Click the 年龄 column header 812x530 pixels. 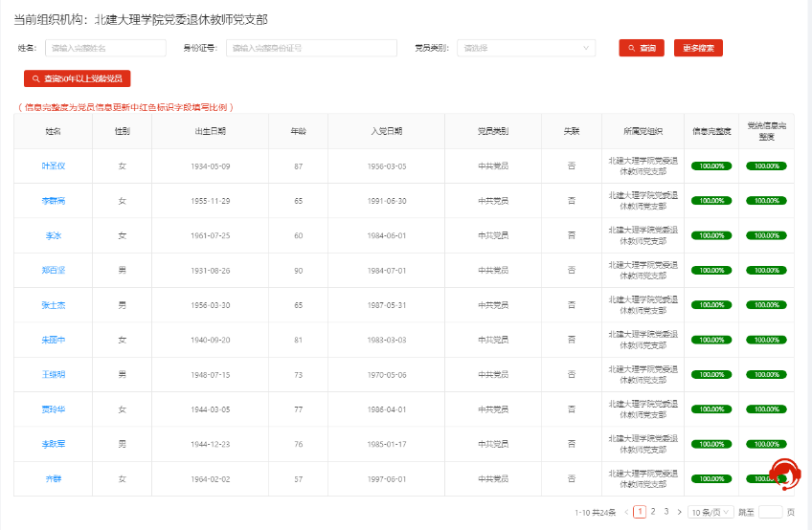(x=298, y=131)
